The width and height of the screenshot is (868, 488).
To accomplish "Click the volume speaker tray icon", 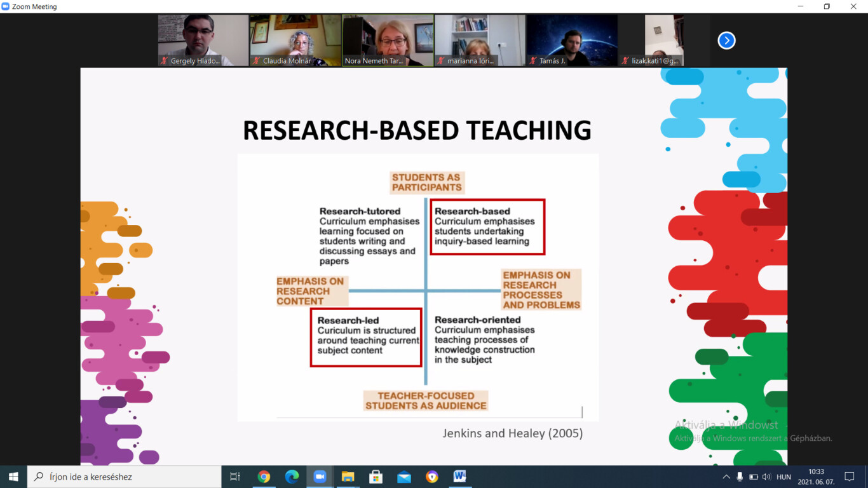I will 766,477.
